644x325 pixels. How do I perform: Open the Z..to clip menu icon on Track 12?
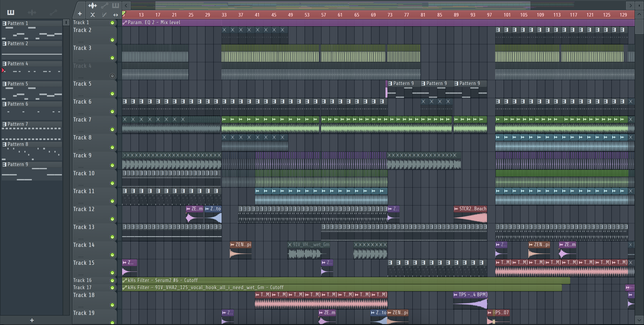point(207,209)
